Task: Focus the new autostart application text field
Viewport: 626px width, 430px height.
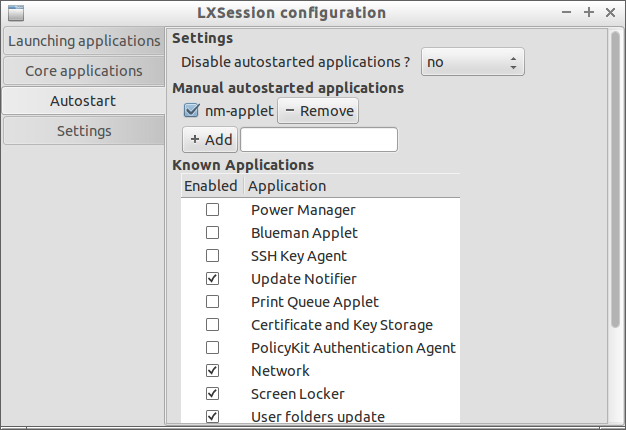Action: [319, 139]
